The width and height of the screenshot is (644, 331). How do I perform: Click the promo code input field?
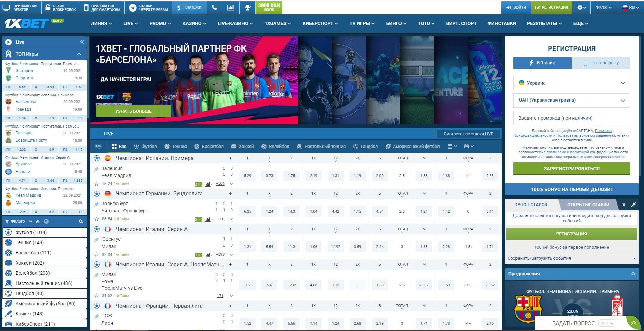coord(571,118)
